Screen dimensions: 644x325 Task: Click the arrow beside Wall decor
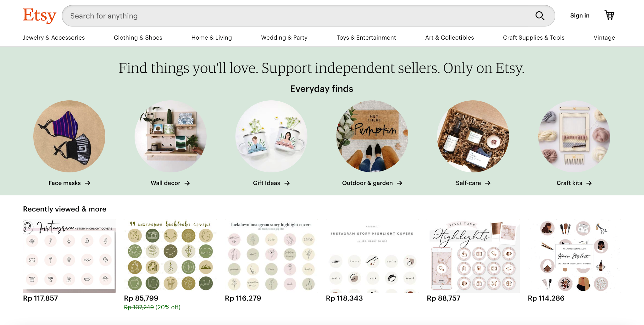pos(188,183)
